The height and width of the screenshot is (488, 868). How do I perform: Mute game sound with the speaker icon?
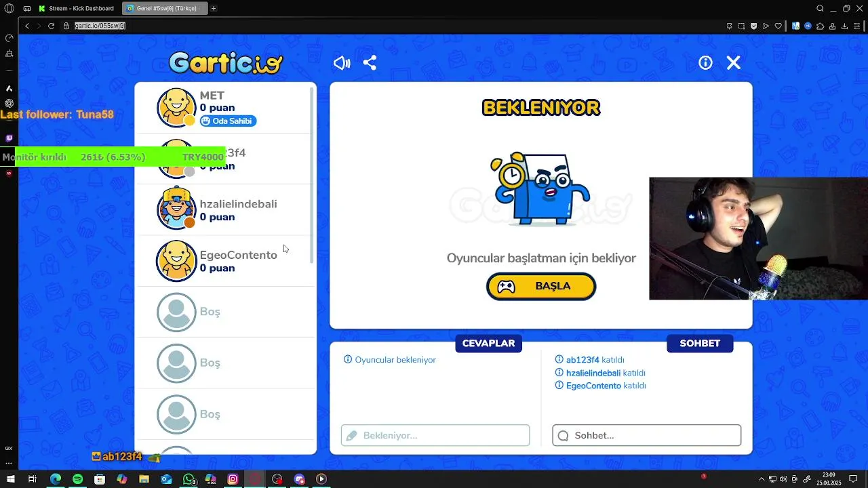(x=342, y=63)
